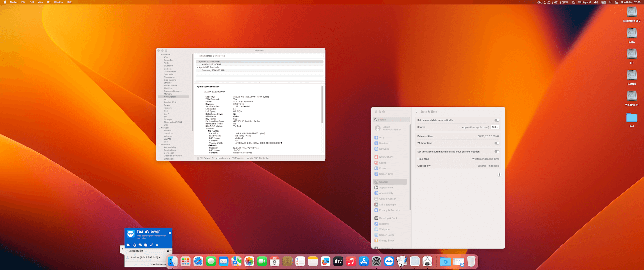Open Displays in System Settings sidebar
This screenshot has height=270, width=644.
tap(382, 224)
